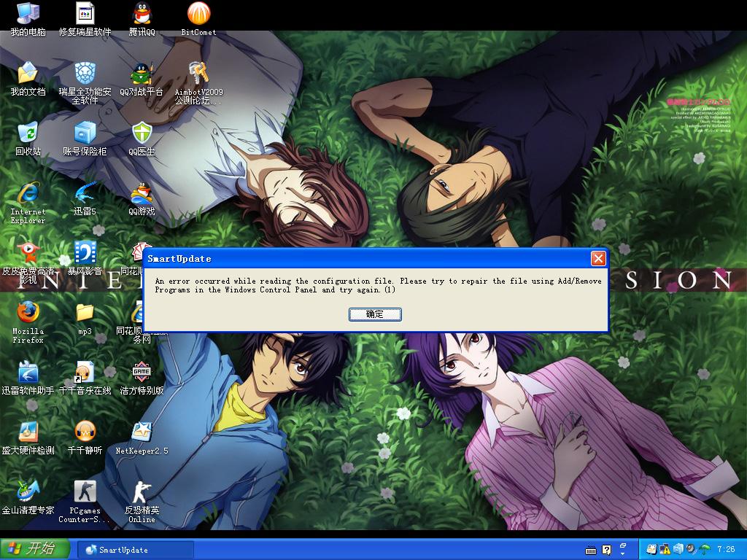Click the 确定 button in SmartUpdate dialog
The image size is (747, 560).
click(375, 314)
